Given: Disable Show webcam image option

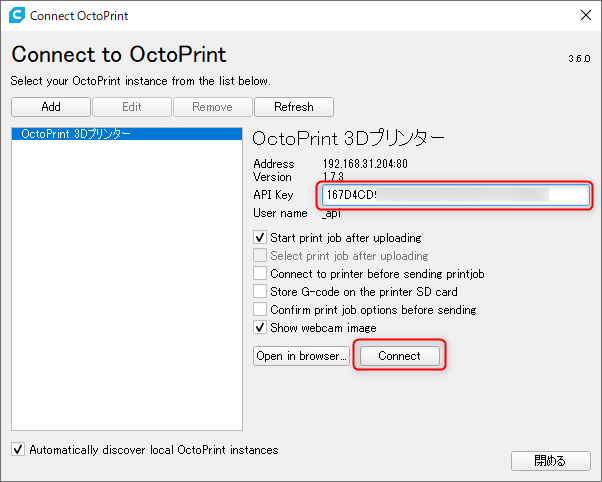Looking at the screenshot, I should 260,328.
